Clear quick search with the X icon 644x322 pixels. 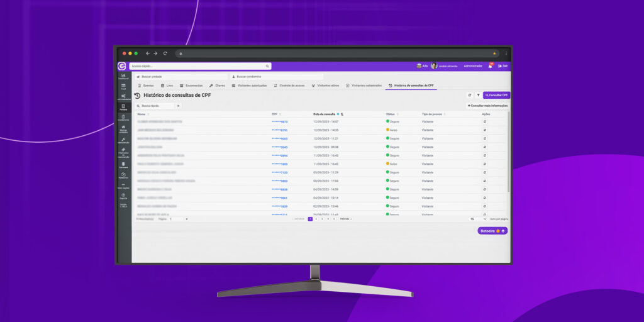(178, 106)
